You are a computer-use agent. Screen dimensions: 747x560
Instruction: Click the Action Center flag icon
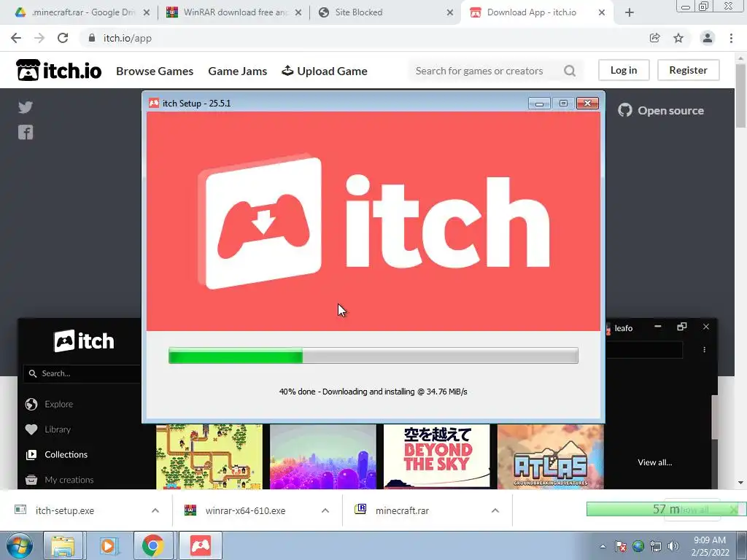point(621,546)
